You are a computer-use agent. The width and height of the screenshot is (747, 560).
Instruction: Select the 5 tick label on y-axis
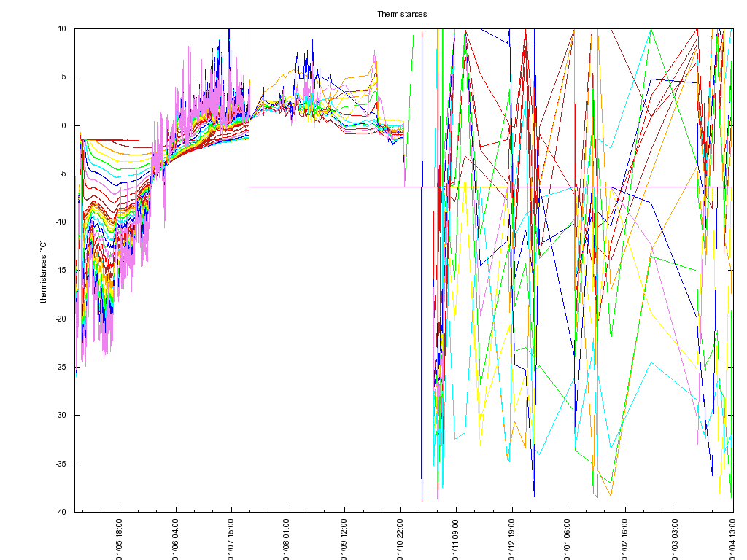pyautogui.click(x=63, y=77)
